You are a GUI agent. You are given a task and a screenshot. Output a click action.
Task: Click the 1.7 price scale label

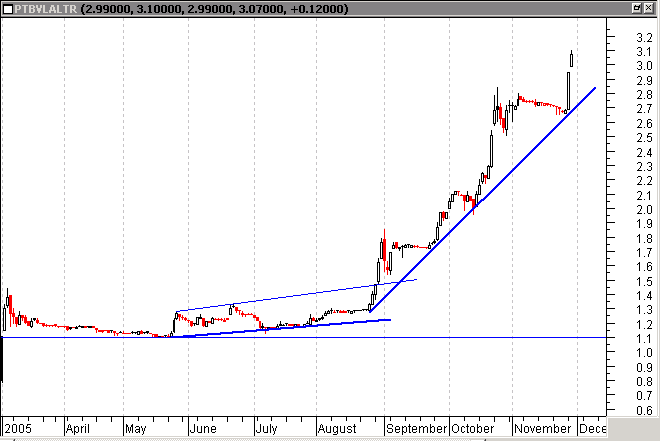click(644, 253)
